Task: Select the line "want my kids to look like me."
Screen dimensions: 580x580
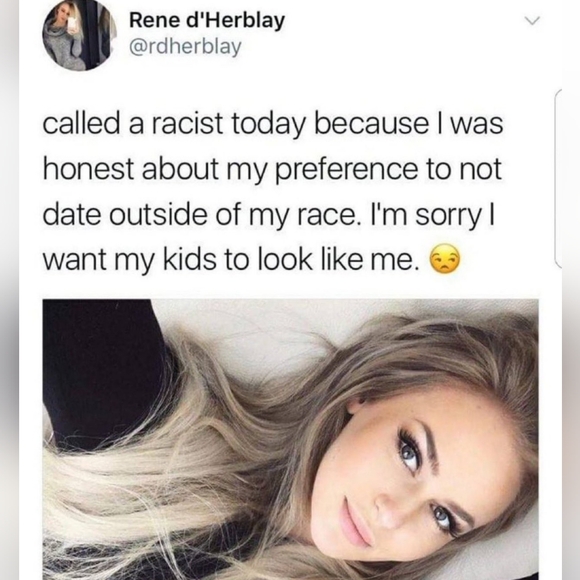Action: [232, 261]
